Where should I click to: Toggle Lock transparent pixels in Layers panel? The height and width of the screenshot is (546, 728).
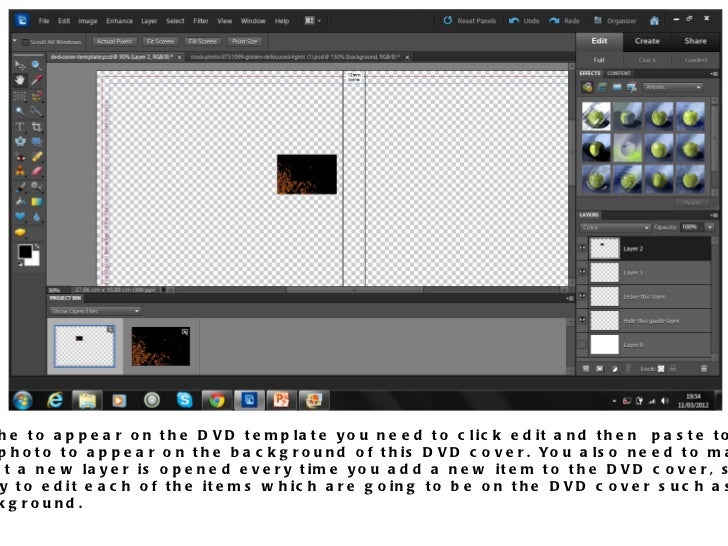pos(661,369)
